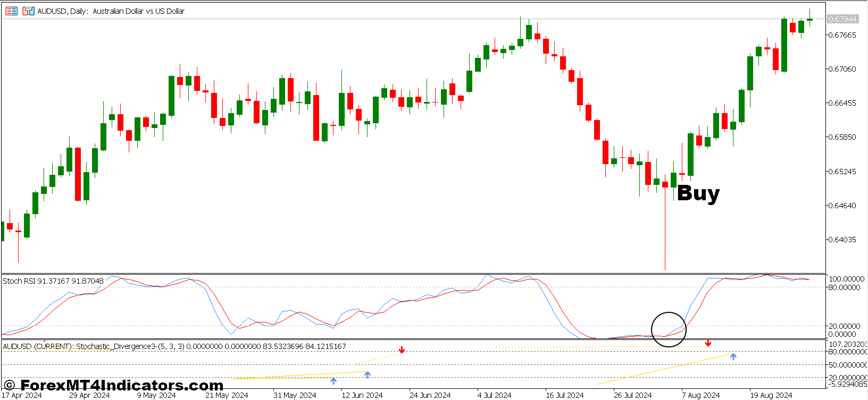Click the current price tag 0.67944
The height and width of the screenshot is (400, 868).
pyautogui.click(x=842, y=19)
